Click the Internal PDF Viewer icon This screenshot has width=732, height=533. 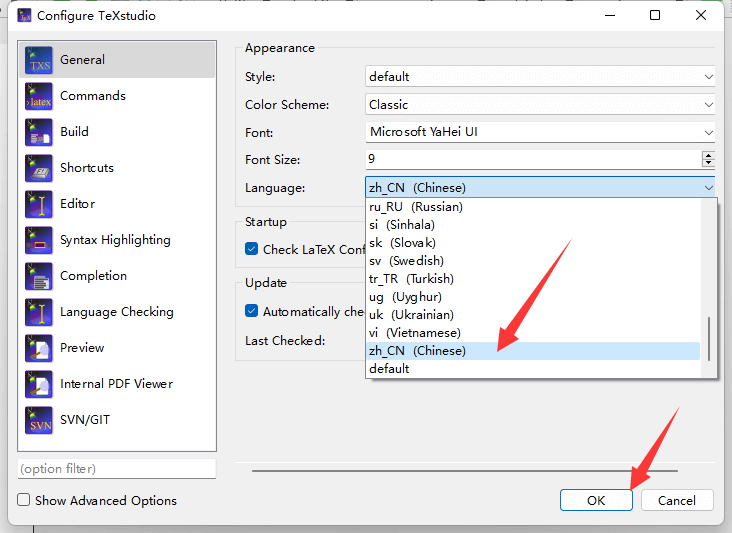39,384
